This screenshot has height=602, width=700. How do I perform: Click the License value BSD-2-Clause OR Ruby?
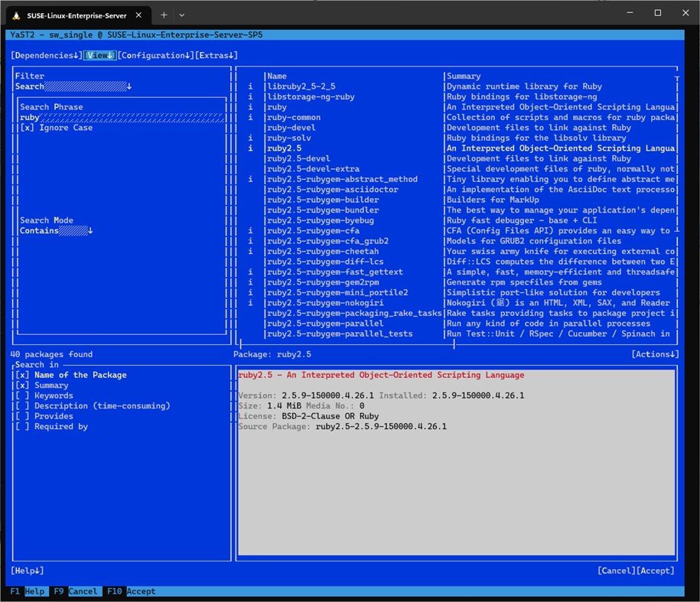(330, 416)
